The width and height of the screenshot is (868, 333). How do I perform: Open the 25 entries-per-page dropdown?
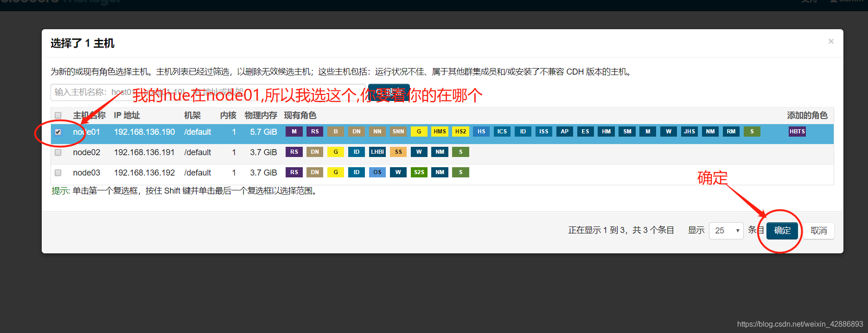click(726, 231)
